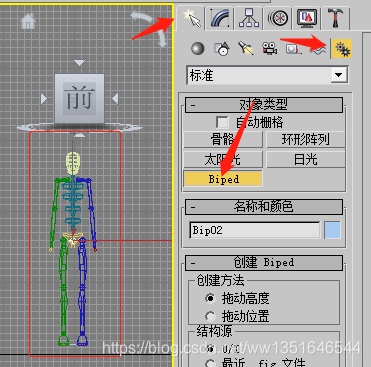The height and width of the screenshot is (367, 371).
Task: Click the biped skull head
Action: (73, 163)
